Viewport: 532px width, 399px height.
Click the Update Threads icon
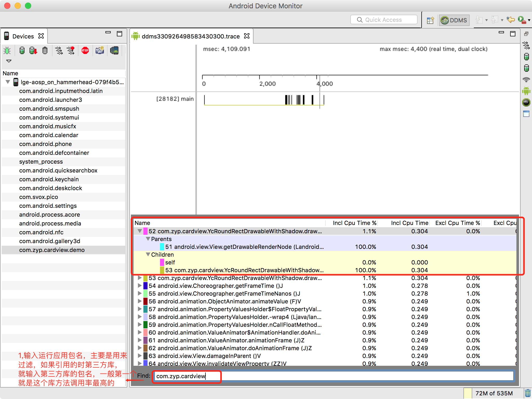[x=59, y=50]
